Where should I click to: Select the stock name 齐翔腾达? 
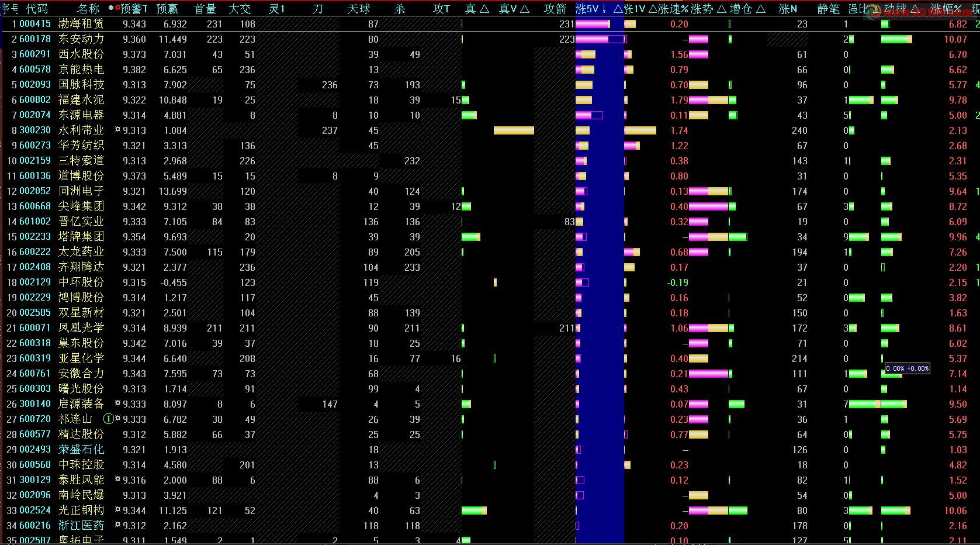(81, 267)
